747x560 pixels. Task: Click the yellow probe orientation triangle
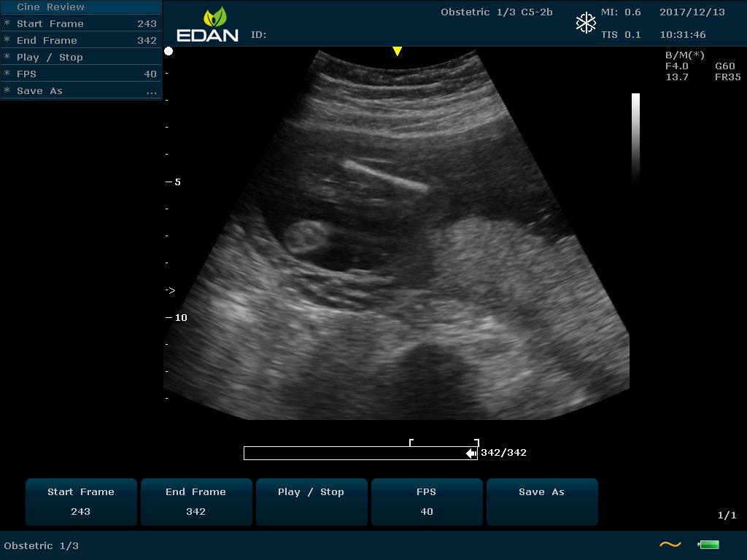pos(397,51)
